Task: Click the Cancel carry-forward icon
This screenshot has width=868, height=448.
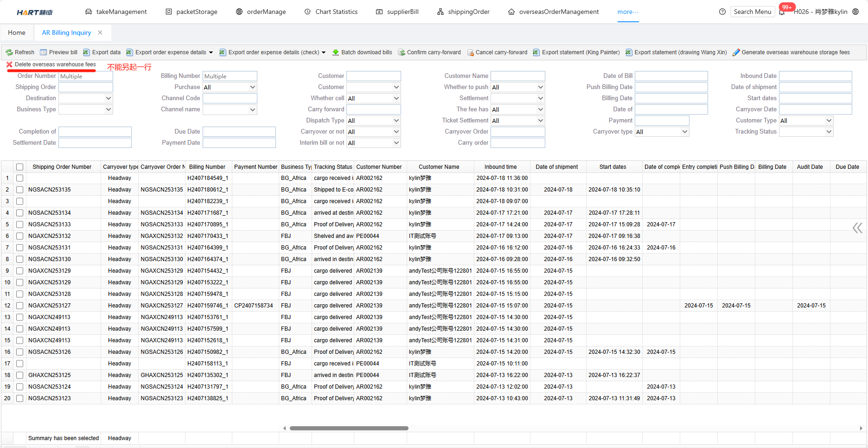Action: tap(470, 52)
